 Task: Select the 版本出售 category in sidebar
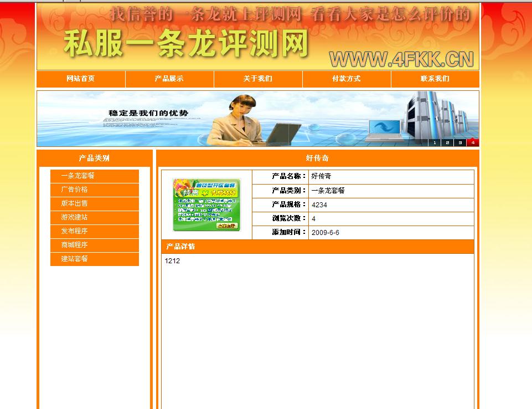click(x=94, y=203)
